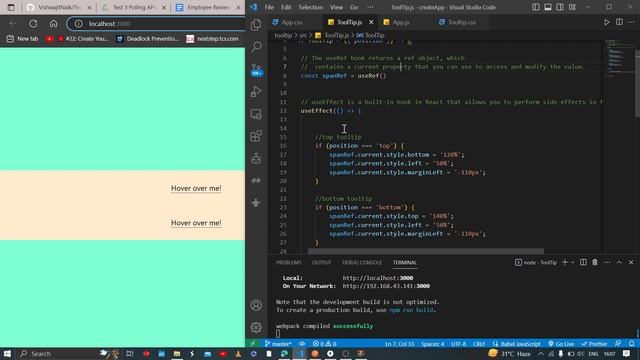The image size is (640, 360).
Task: Toggle the primary side bar layout
Action: [536, 7]
